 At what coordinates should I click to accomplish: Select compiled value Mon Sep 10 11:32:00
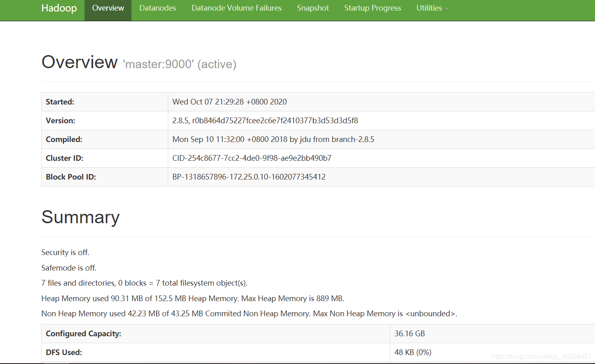(273, 140)
